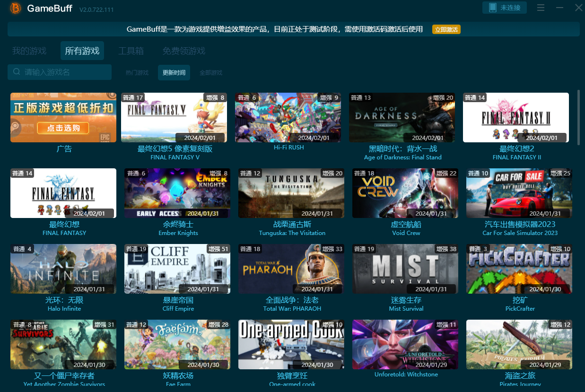Click the 增强 33 badge on Pharaoh
The width and height of the screenshot is (585, 392).
click(x=332, y=249)
